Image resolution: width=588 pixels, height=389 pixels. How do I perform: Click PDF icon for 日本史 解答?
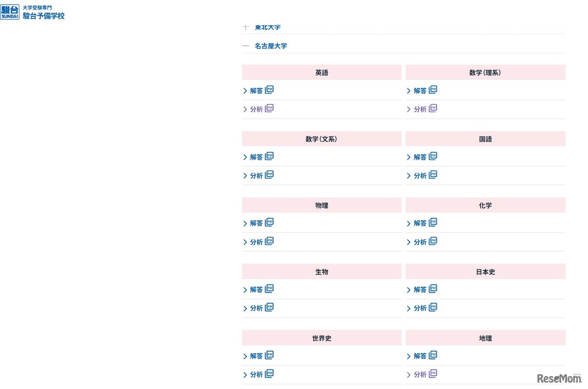click(433, 289)
